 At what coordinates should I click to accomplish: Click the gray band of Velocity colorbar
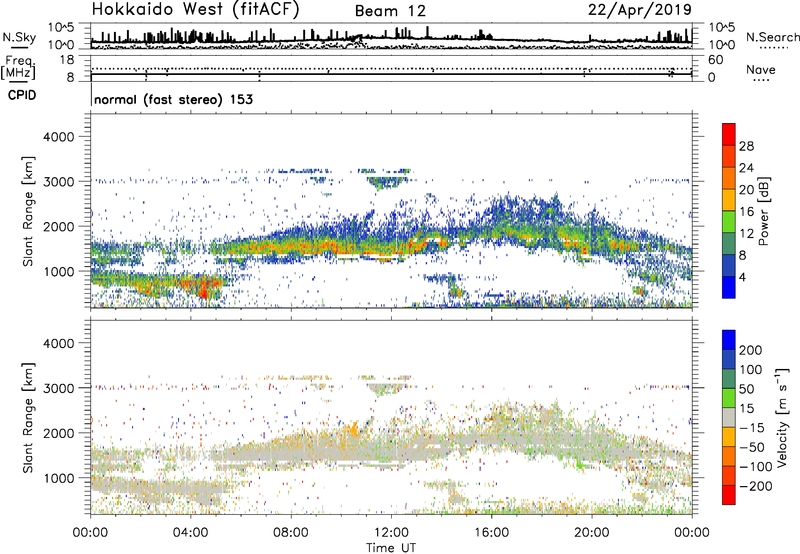tap(729, 418)
